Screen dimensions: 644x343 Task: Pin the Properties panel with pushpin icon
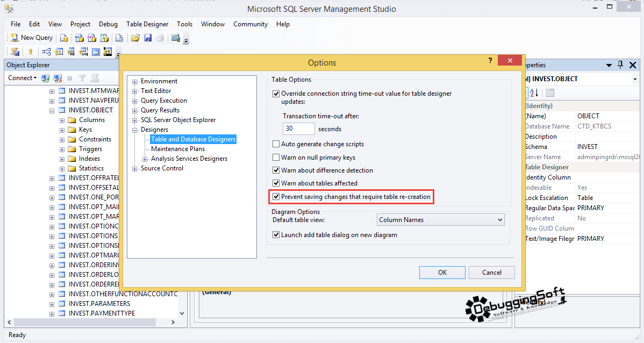(620, 65)
